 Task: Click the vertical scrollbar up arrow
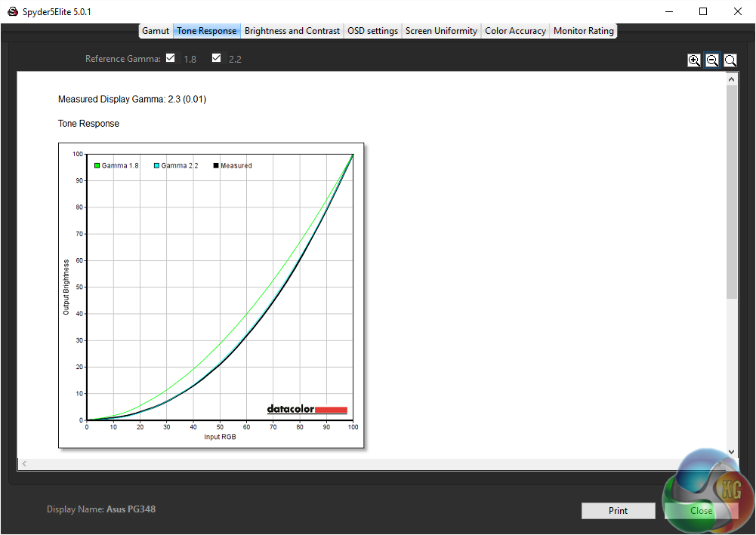pyautogui.click(x=731, y=78)
